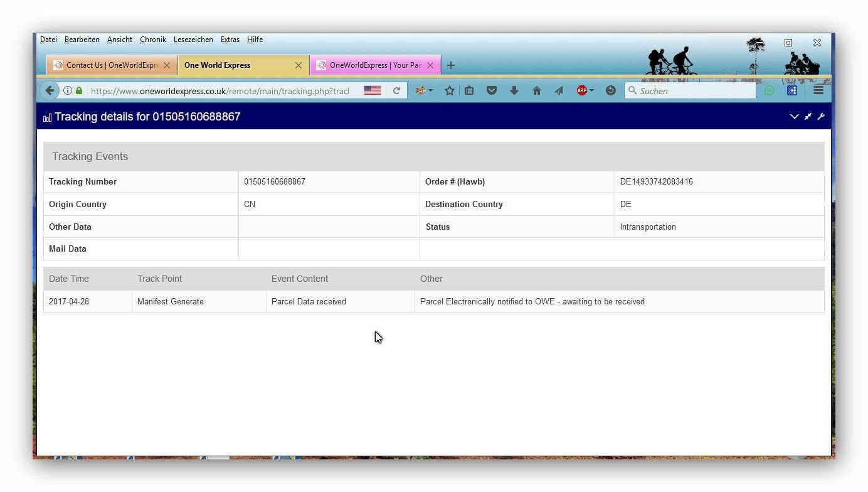This screenshot has height=492, width=868.
Task: Select tracking number 01505160688867 value
Action: 275,182
